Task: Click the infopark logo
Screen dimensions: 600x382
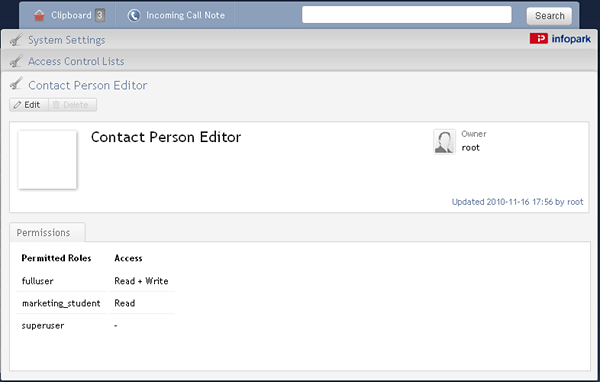Action: pyautogui.click(x=560, y=39)
